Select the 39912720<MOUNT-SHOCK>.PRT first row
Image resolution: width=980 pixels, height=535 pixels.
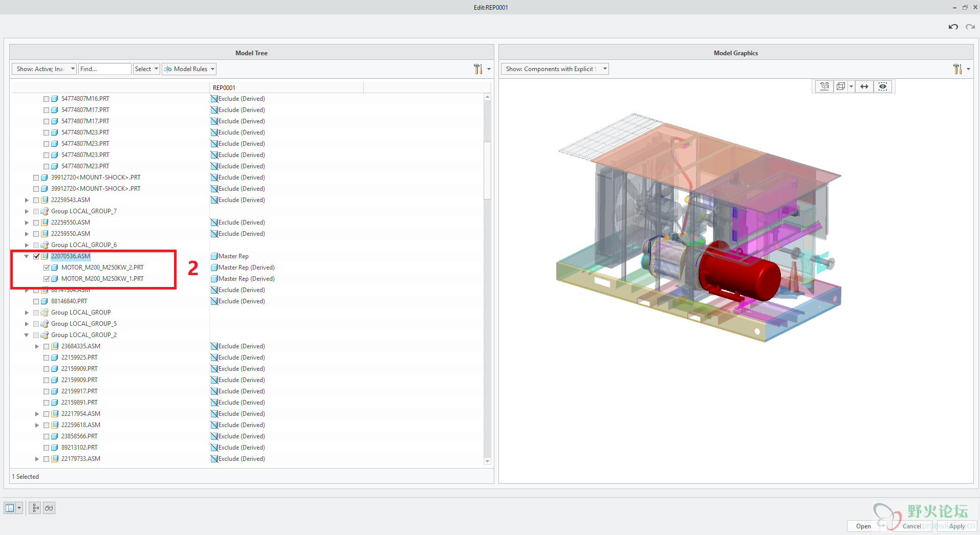click(x=96, y=177)
